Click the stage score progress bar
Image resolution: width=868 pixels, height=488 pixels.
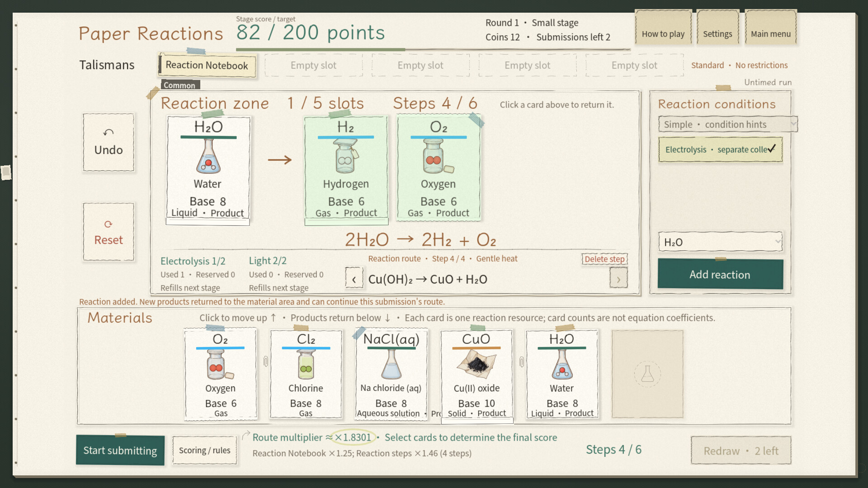coord(433,49)
